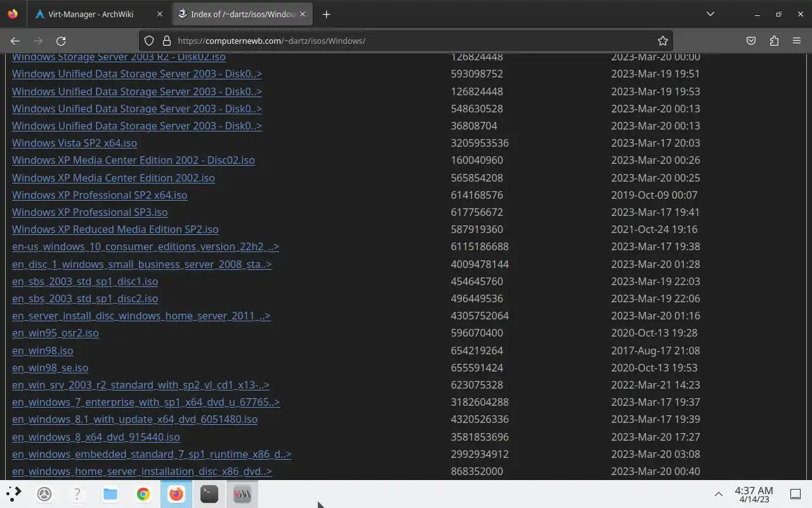Open Unified Data Storage Server link sized 36808704
Screen dimensions: 812x508
[x=137, y=126]
